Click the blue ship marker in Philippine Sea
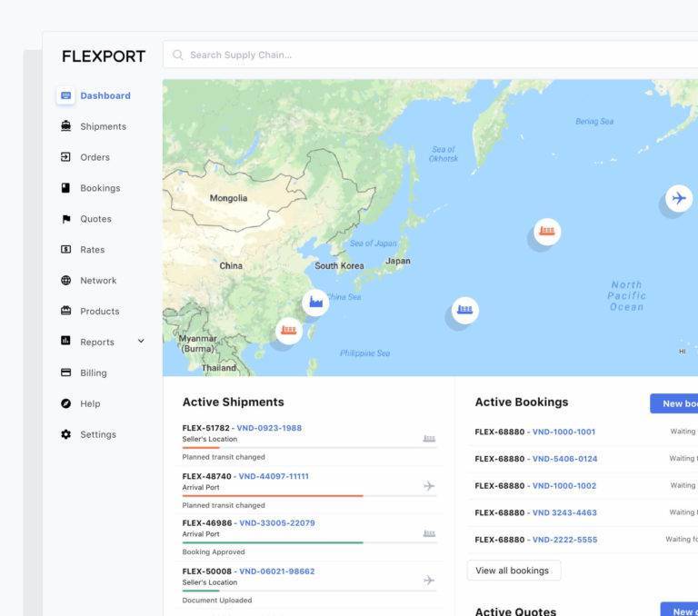698x616 pixels. 464,311
